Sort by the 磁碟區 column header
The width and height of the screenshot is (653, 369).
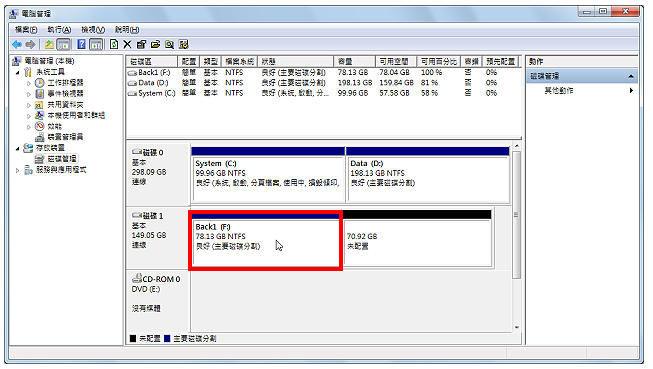tap(152, 62)
